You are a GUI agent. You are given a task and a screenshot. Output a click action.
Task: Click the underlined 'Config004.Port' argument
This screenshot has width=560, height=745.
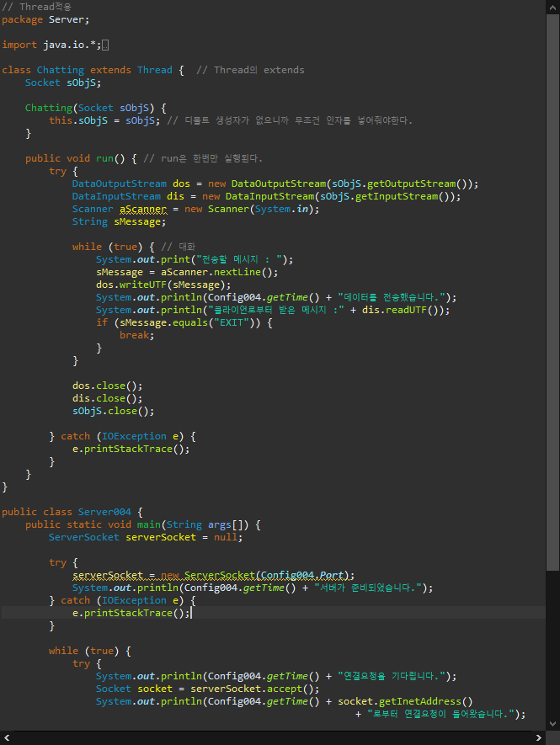(301, 576)
